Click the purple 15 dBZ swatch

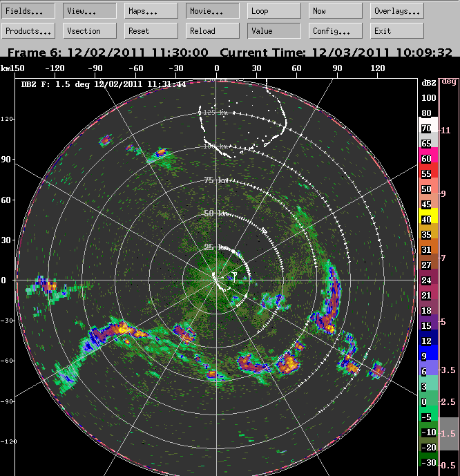click(x=428, y=322)
